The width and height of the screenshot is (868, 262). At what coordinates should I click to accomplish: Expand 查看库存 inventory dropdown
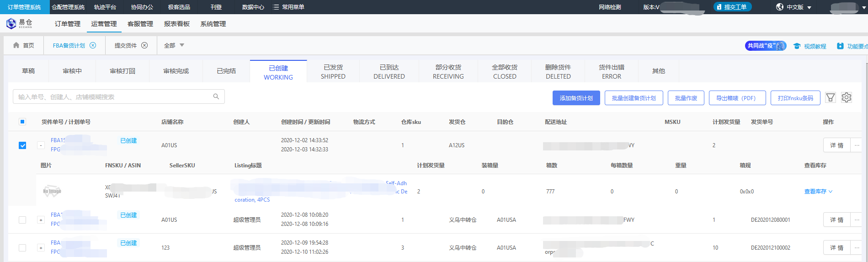tap(818, 192)
